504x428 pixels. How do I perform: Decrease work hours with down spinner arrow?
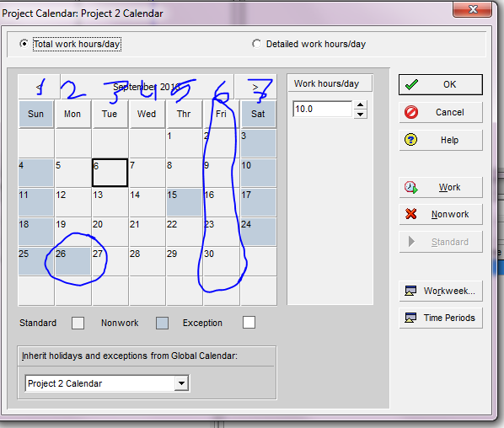[361, 114]
